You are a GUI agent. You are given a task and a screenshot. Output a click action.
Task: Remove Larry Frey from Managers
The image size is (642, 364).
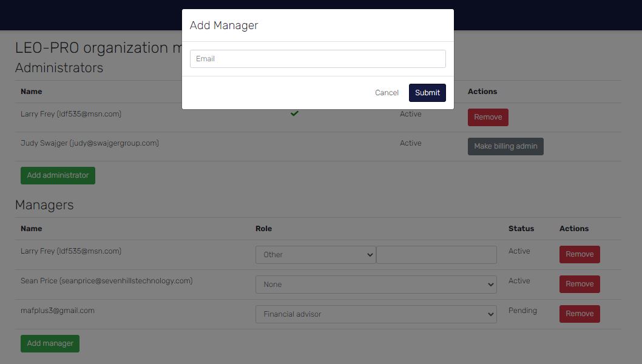pyautogui.click(x=579, y=254)
